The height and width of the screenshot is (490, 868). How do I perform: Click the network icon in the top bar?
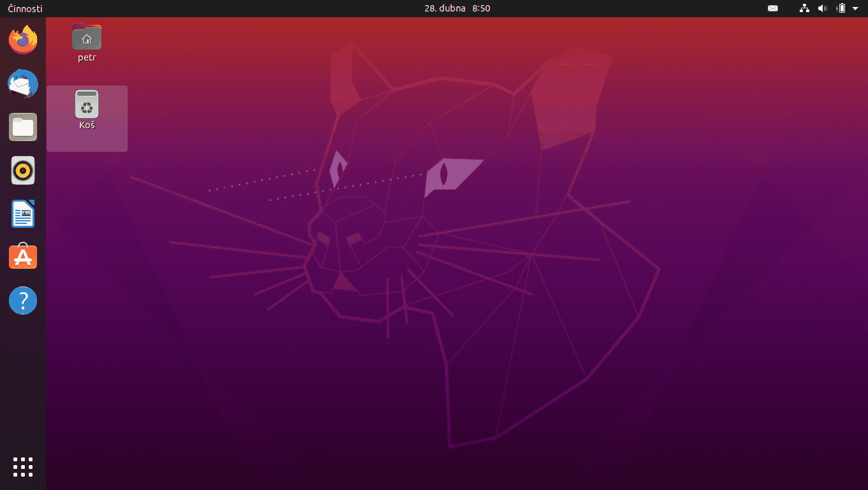click(x=805, y=8)
